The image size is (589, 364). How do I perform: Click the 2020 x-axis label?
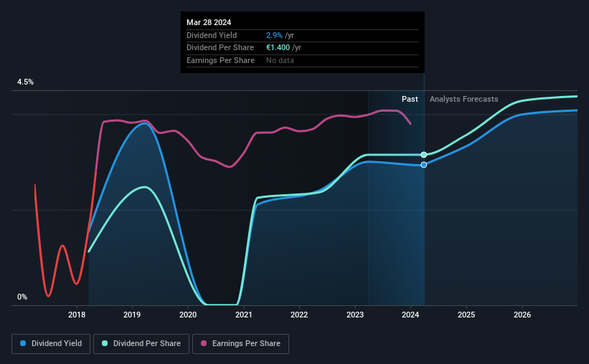click(188, 315)
